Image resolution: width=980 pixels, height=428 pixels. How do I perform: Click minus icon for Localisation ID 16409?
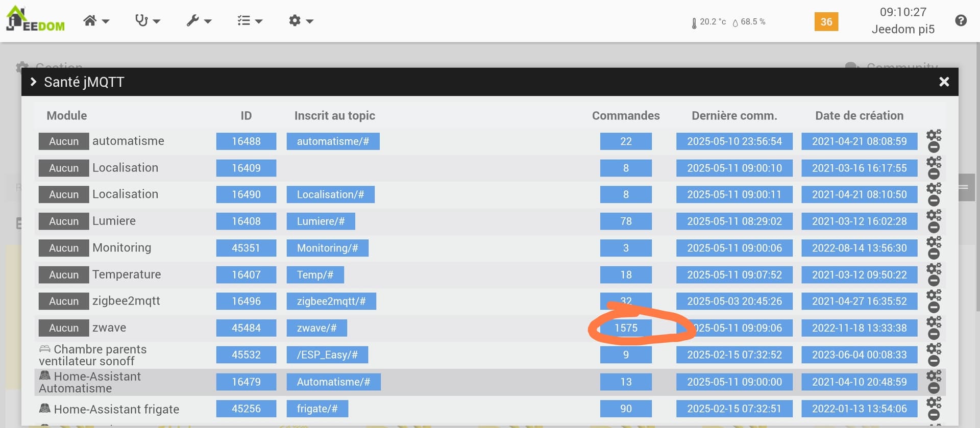coord(934,174)
